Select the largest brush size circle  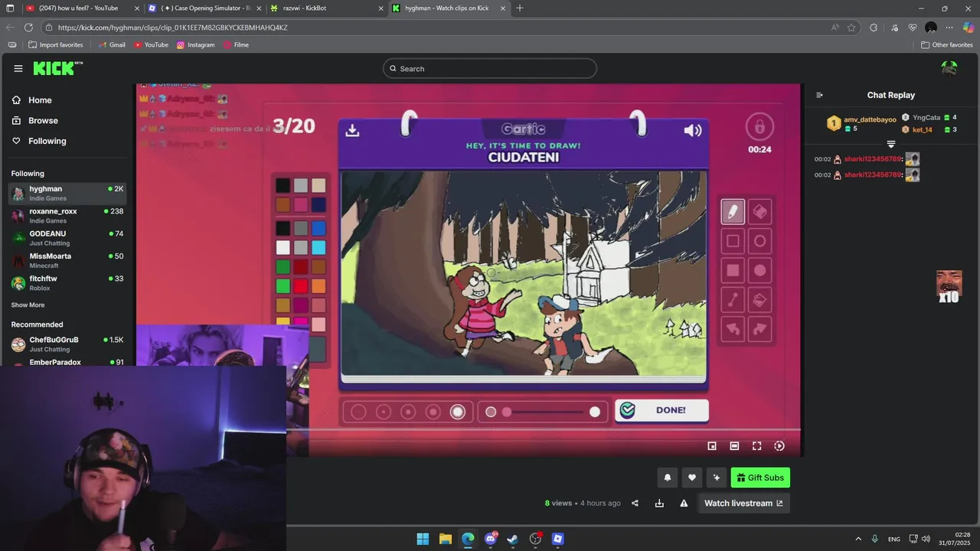[x=458, y=412]
